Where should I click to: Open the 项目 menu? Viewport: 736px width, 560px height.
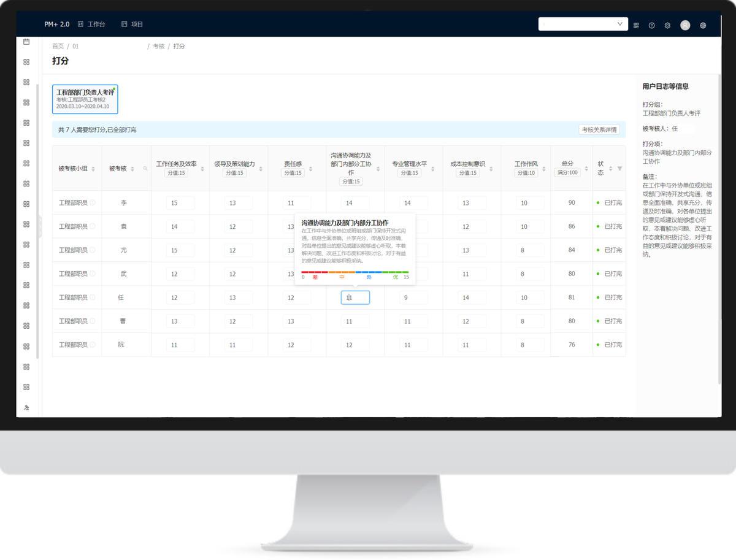click(x=132, y=25)
